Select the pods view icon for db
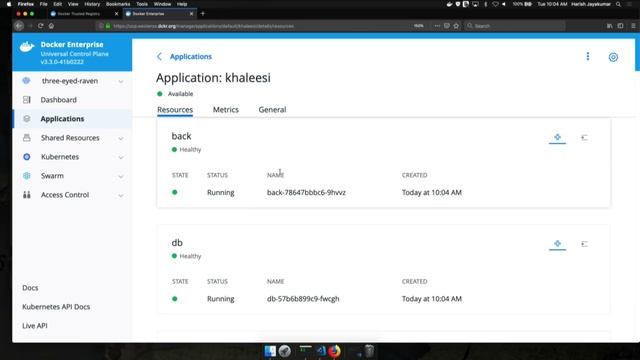 click(558, 244)
